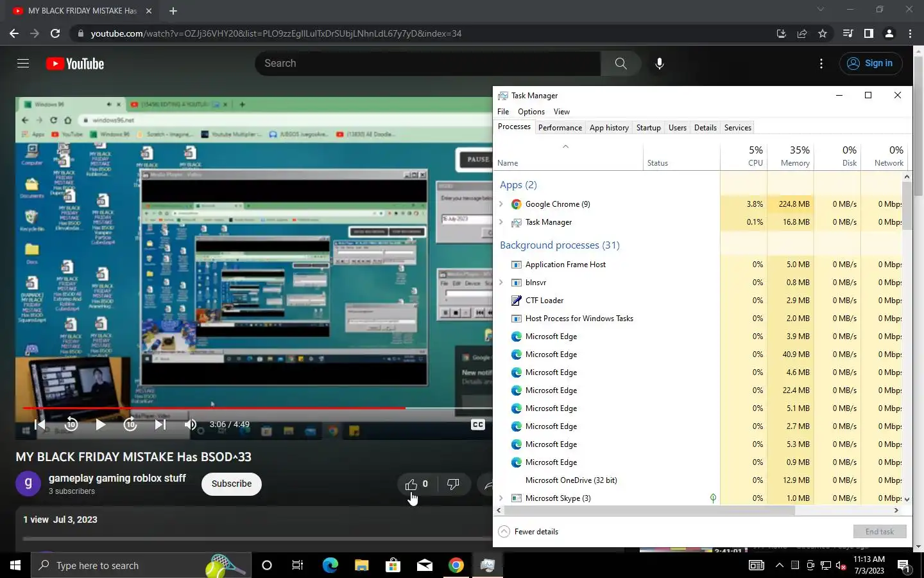Image resolution: width=924 pixels, height=578 pixels.
Task: Seek on the red video progress bar
Action: pyautogui.click(x=214, y=408)
